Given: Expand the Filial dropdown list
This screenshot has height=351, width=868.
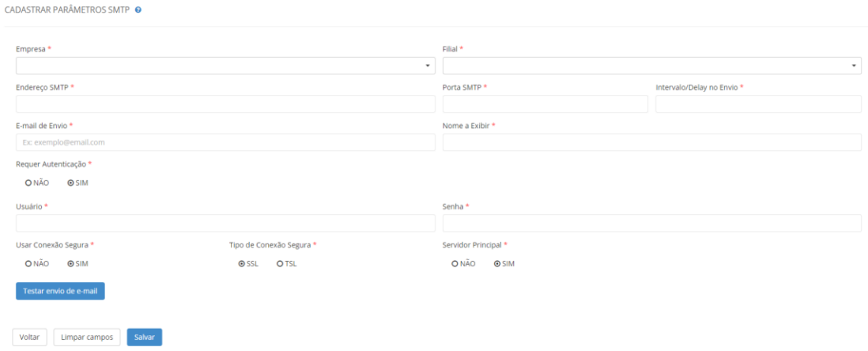Looking at the screenshot, I should click(651, 66).
